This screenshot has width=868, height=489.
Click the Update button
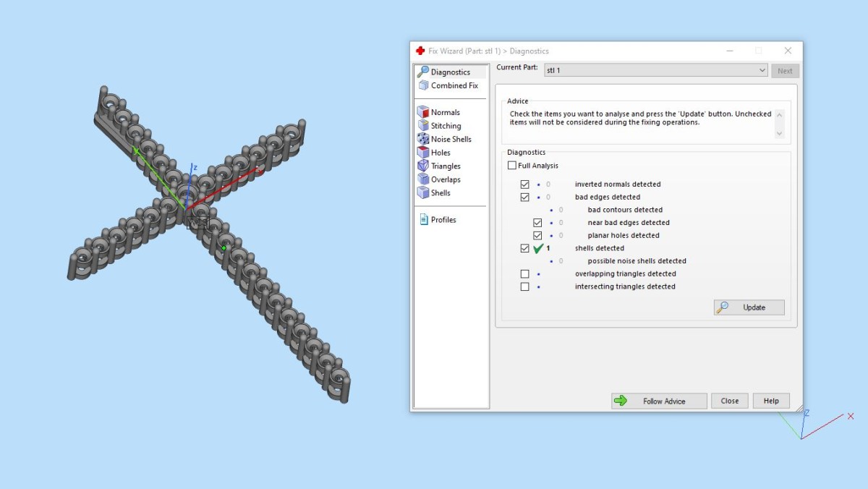pyautogui.click(x=749, y=307)
